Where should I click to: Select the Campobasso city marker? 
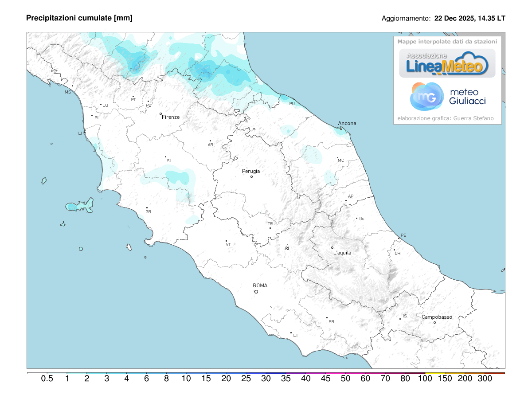pos(435,321)
